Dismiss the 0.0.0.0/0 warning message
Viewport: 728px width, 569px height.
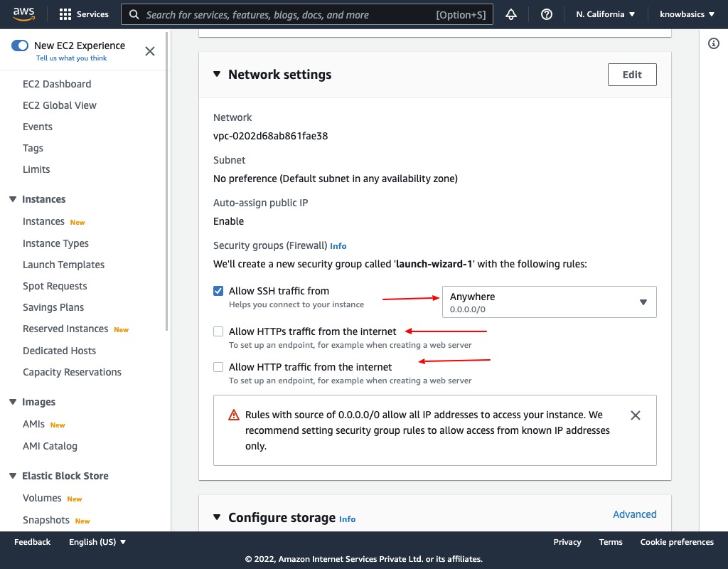pyautogui.click(x=636, y=415)
